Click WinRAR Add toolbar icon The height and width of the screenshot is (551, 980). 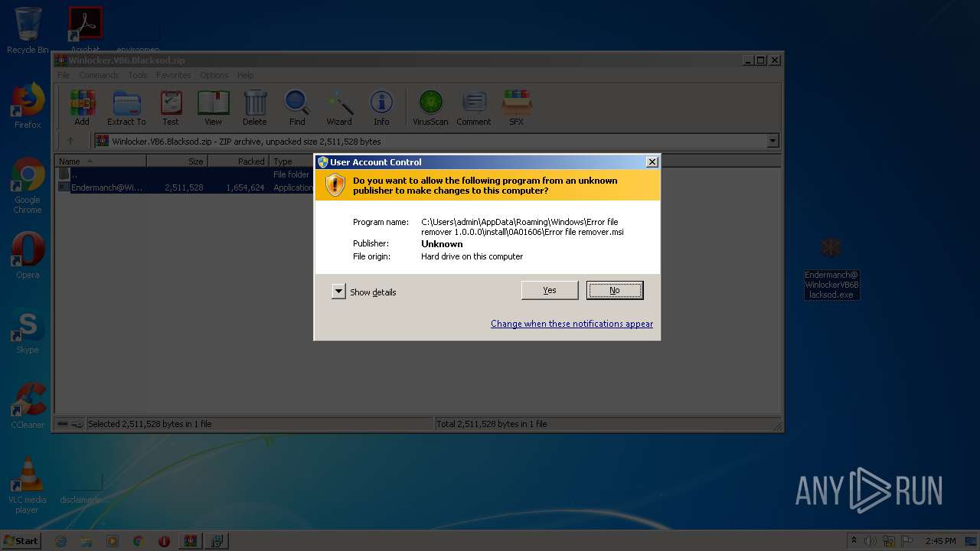(82, 108)
